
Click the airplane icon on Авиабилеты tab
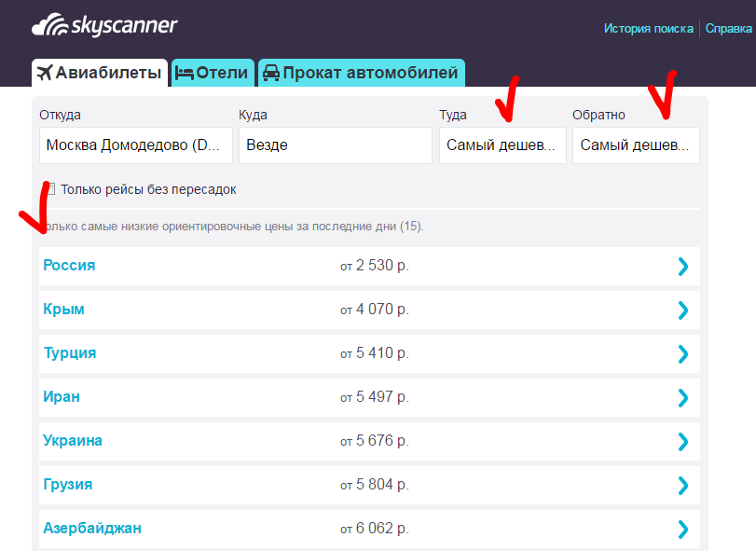[45, 73]
